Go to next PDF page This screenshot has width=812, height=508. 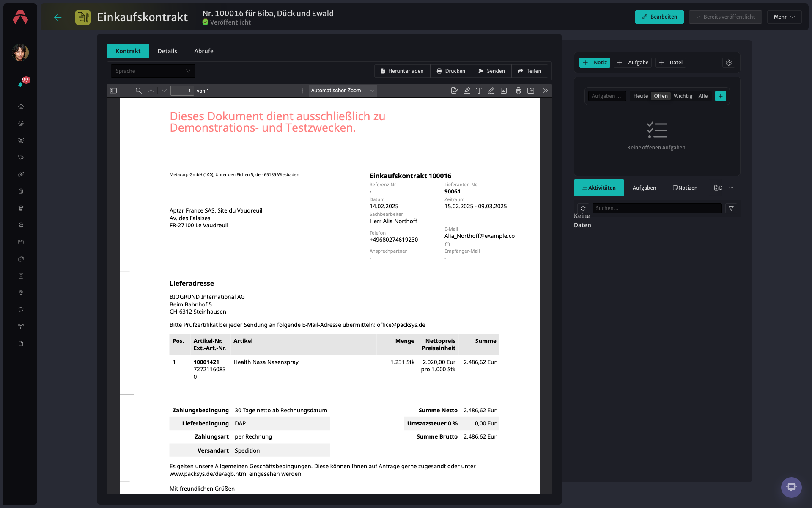(x=164, y=91)
